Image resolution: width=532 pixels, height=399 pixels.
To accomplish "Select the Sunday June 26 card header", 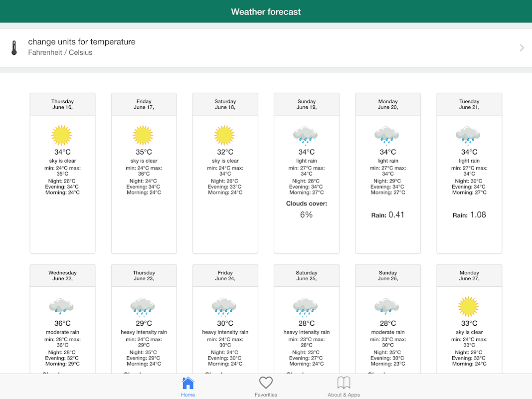I will (388, 275).
